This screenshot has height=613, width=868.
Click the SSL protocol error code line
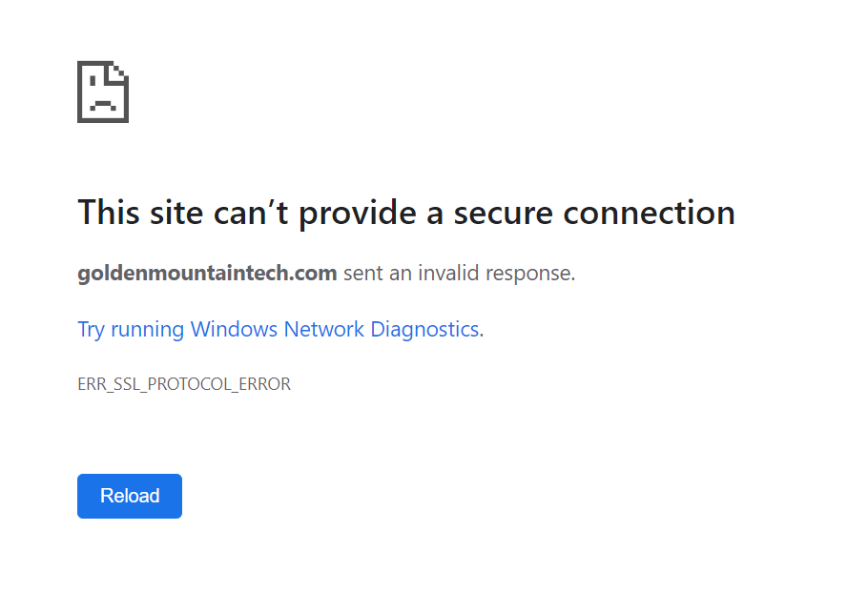(184, 384)
